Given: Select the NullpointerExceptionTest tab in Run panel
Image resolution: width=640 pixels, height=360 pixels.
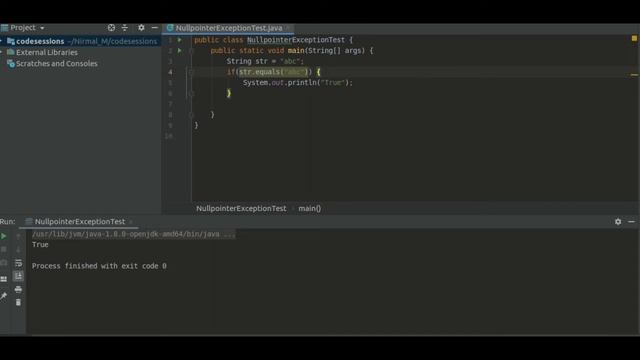Looking at the screenshot, I should click(x=80, y=222).
